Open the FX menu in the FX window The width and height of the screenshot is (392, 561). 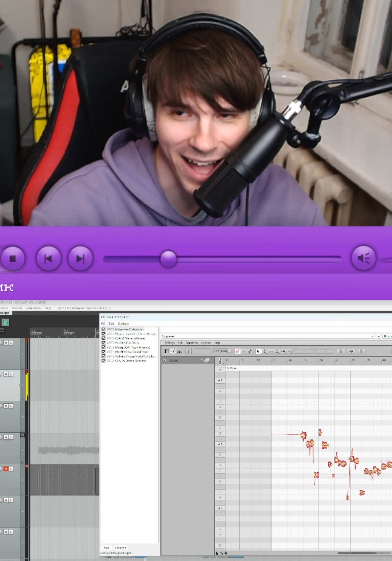[x=103, y=323]
